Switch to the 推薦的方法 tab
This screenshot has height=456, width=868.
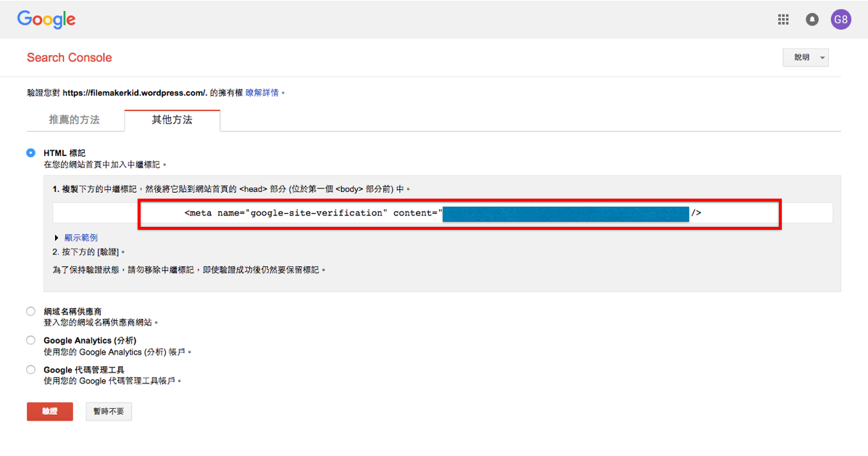75,120
